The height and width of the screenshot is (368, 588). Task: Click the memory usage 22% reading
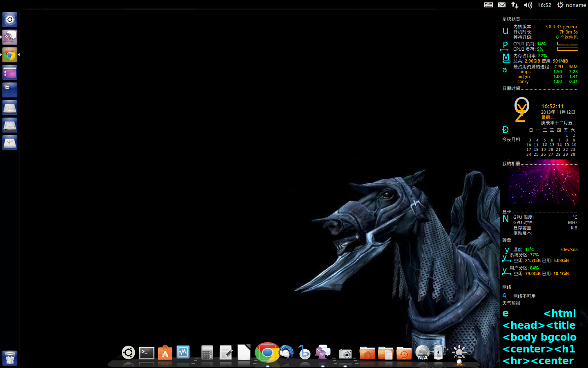542,56
